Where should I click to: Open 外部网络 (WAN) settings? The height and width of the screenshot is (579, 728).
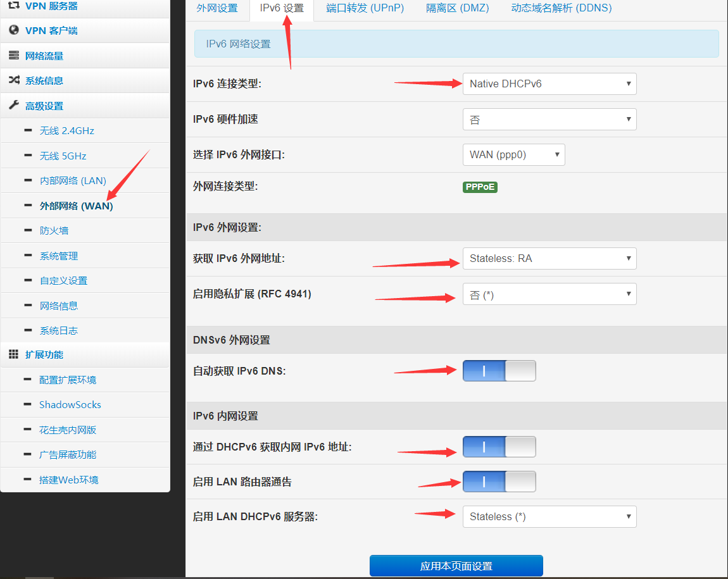click(77, 206)
